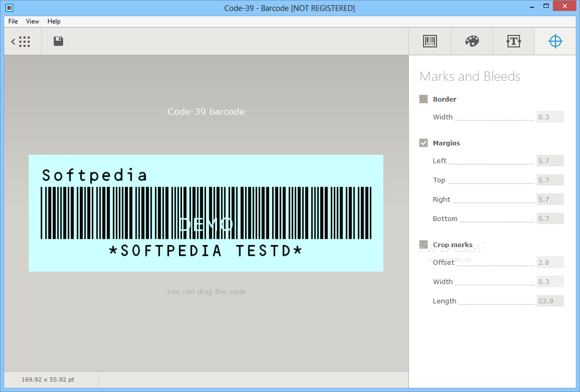The width and height of the screenshot is (580, 392).
Task: Disable the Margins checkbox
Action: tap(424, 143)
